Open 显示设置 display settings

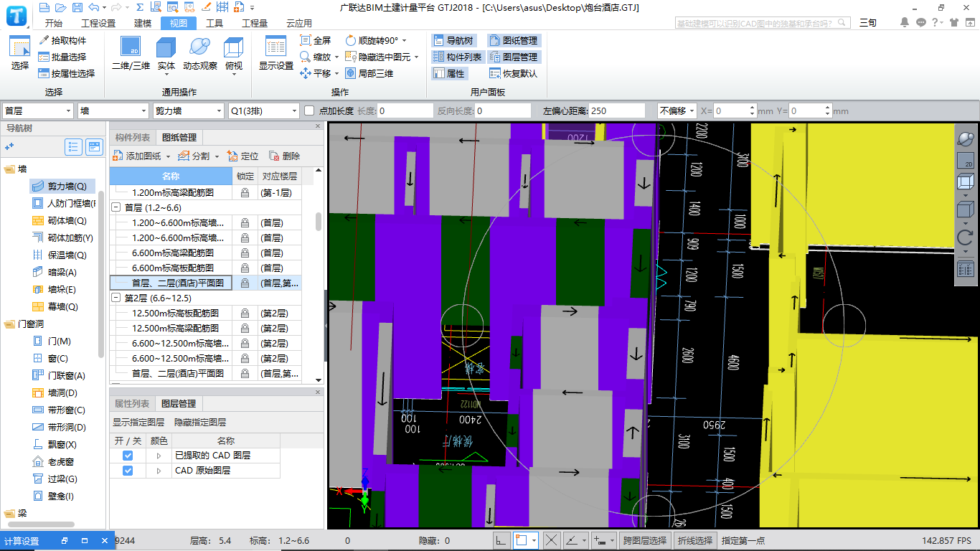(276, 53)
